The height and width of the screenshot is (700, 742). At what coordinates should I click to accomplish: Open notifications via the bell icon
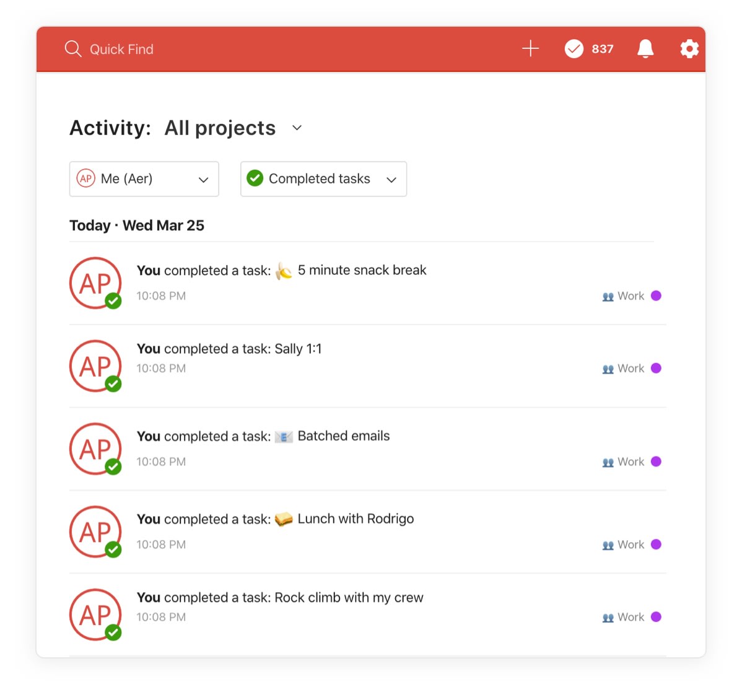click(x=645, y=48)
